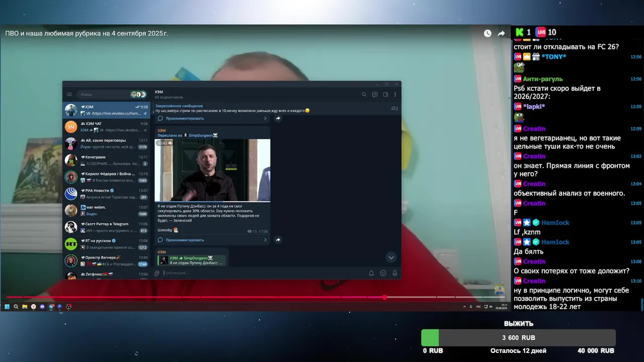Click the Kick viewer count K icon

click(x=519, y=32)
